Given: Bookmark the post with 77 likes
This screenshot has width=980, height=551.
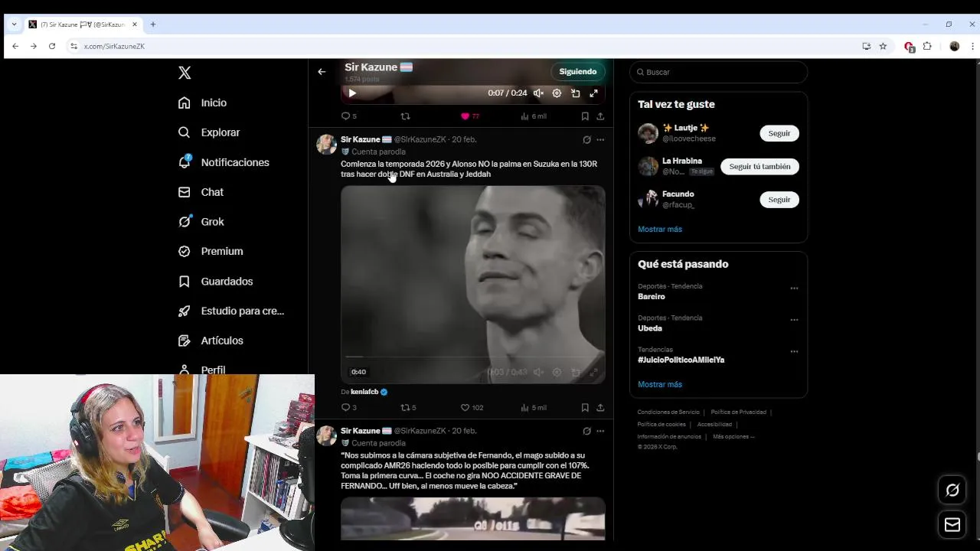Looking at the screenshot, I should pos(585,116).
